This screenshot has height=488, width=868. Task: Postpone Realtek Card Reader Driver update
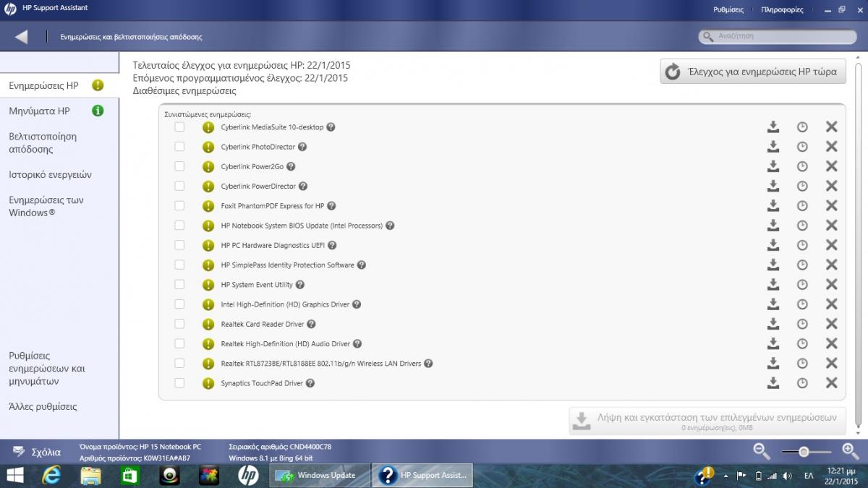[802, 324]
